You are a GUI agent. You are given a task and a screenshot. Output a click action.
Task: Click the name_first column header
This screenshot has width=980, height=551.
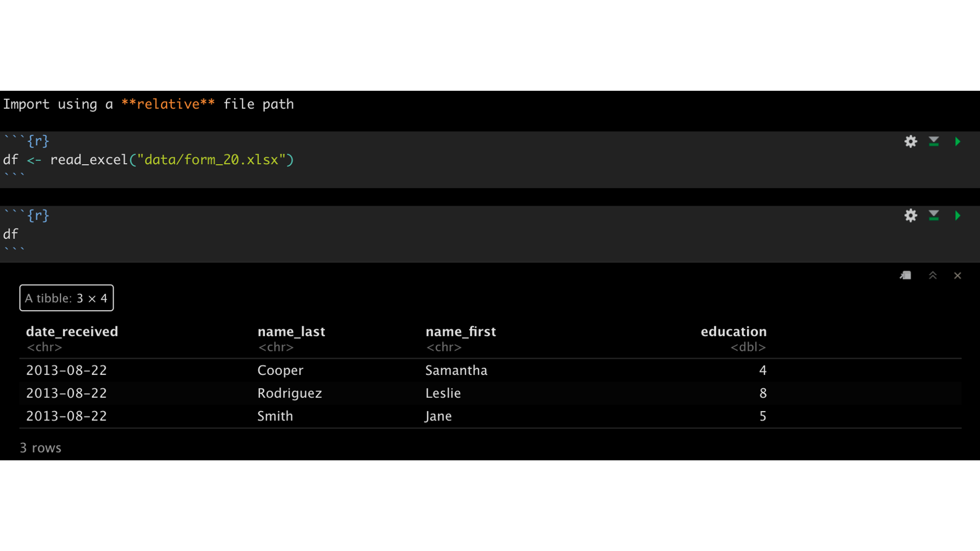pos(460,331)
